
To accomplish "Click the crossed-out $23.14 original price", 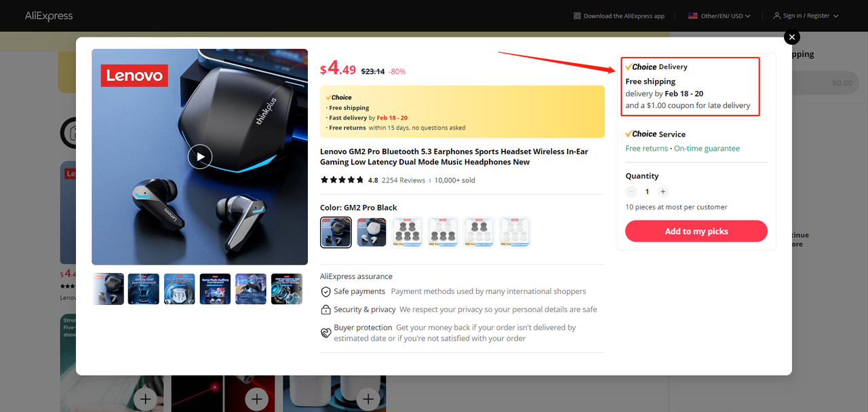I will [373, 71].
